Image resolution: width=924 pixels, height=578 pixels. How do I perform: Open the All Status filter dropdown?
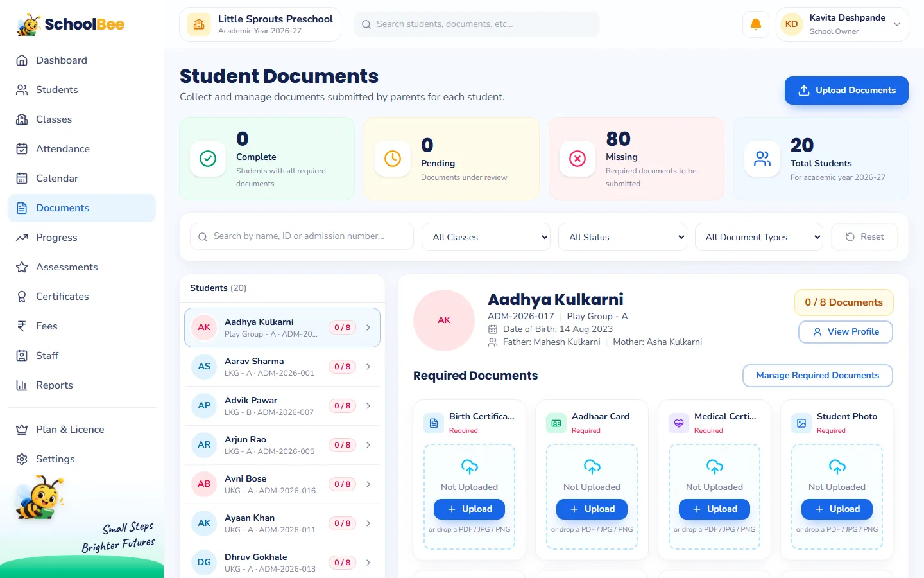pyautogui.click(x=622, y=237)
